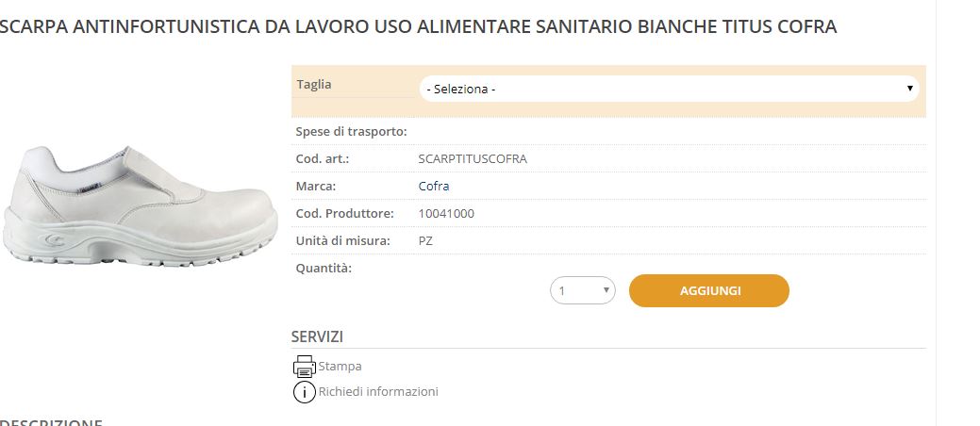Click the Taglia field label

coord(314,84)
